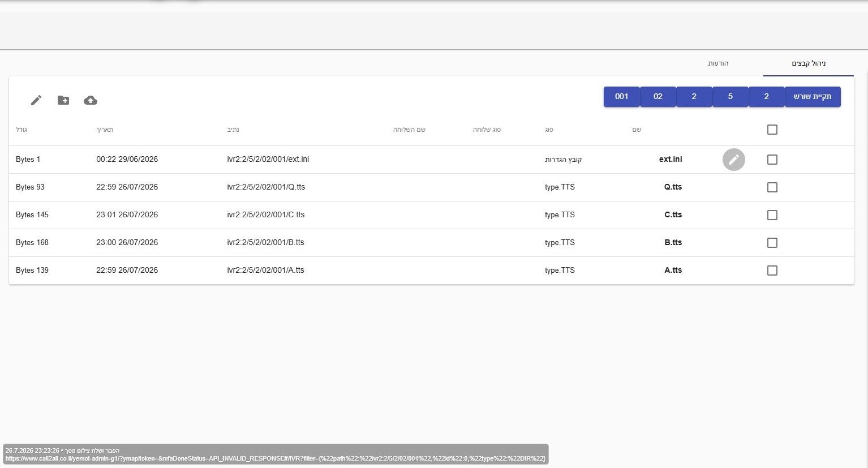The image size is (868, 468).
Task: Open the 02 breadcrumb folder
Action: 658,97
